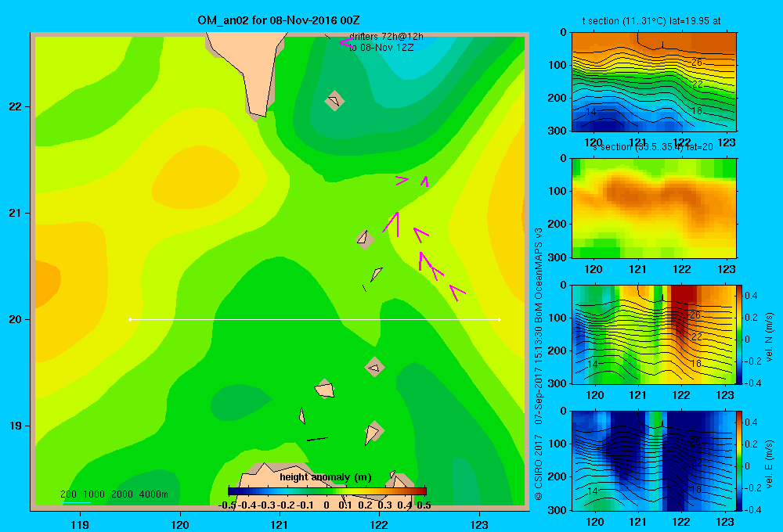This screenshot has width=783, height=532.
Task: Click the 0.4 tick on vel. N scale
Action: click(x=751, y=296)
